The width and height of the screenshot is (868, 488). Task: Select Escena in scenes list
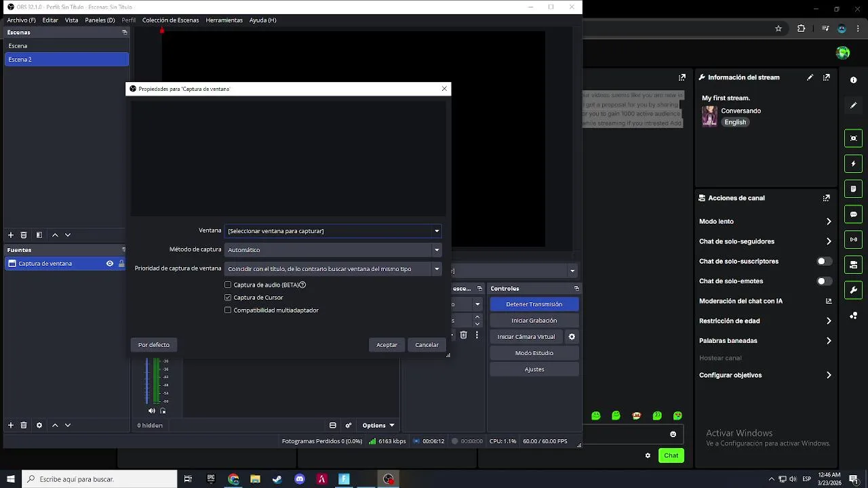point(66,46)
